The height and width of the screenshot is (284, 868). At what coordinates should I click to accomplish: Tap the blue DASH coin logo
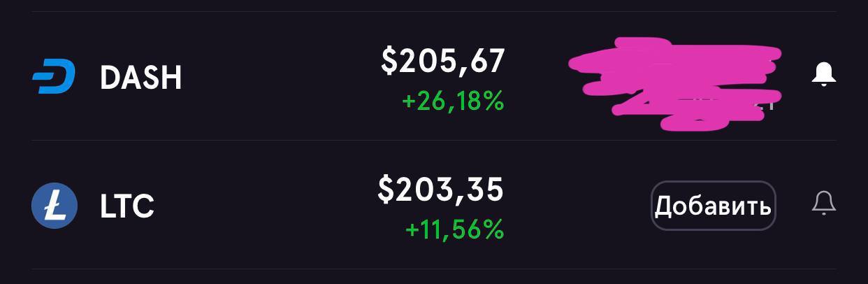54,78
